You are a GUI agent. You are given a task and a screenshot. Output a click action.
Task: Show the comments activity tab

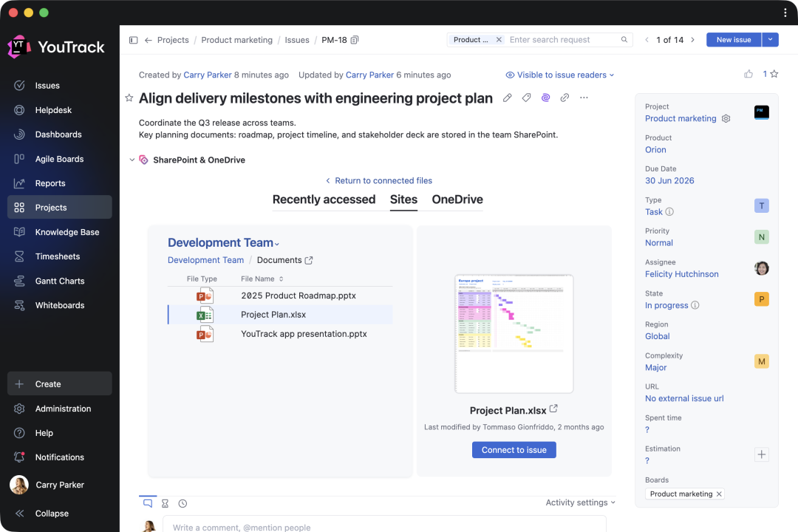148,503
